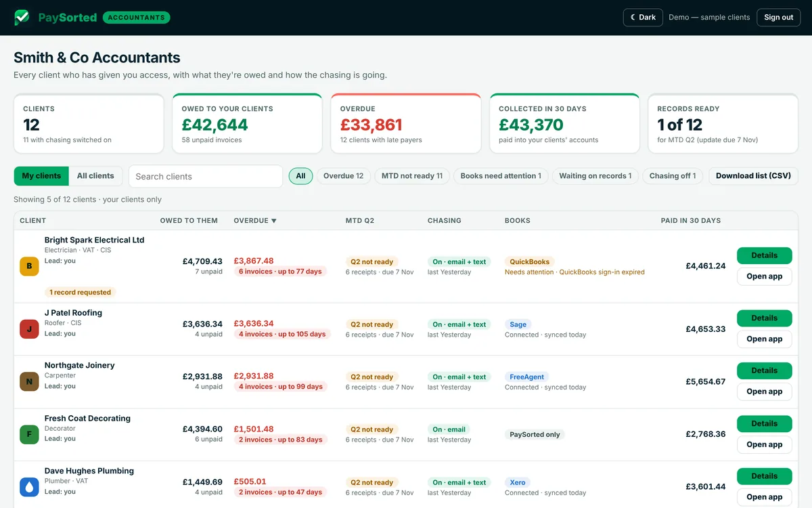Switch to All clients view
The height and width of the screenshot is (508, 812).
(95, 175)
